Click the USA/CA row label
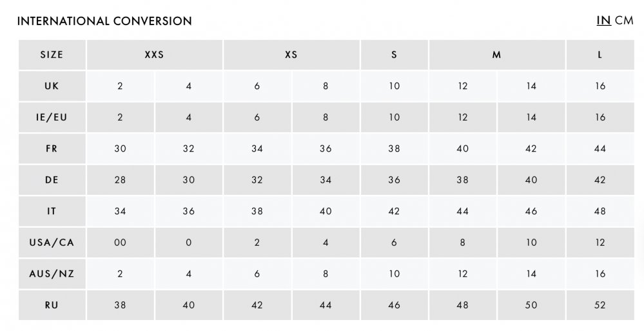 tap(52, 243)
